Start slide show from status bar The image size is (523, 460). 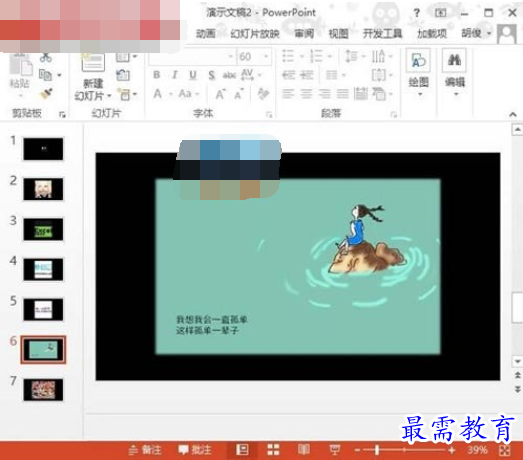(x=335, y=450)
